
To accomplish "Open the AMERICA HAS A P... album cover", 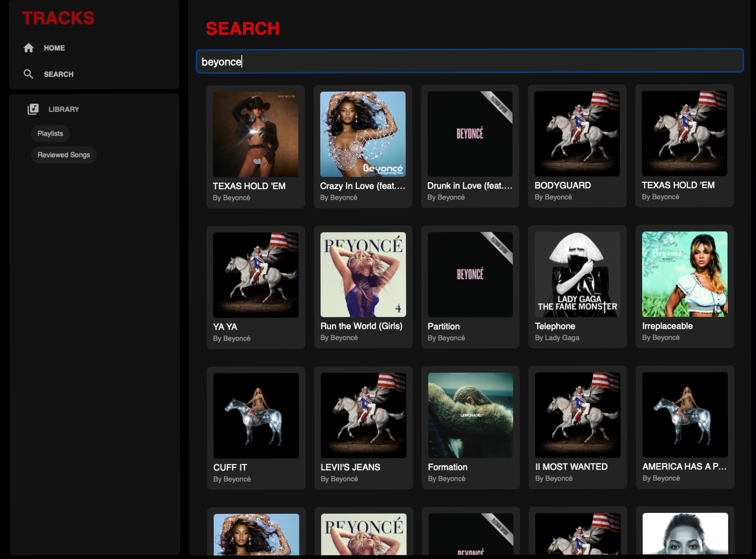I will click(685, 415).
